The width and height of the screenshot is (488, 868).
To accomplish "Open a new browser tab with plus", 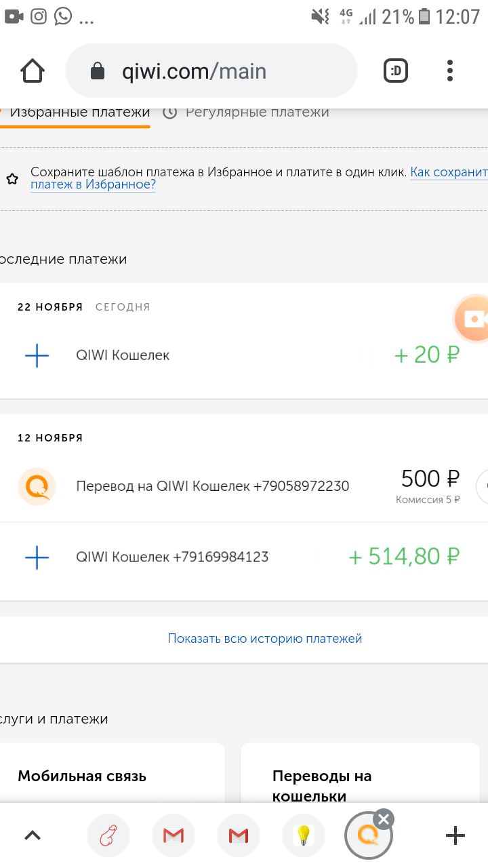I will [x=455, y=836].
